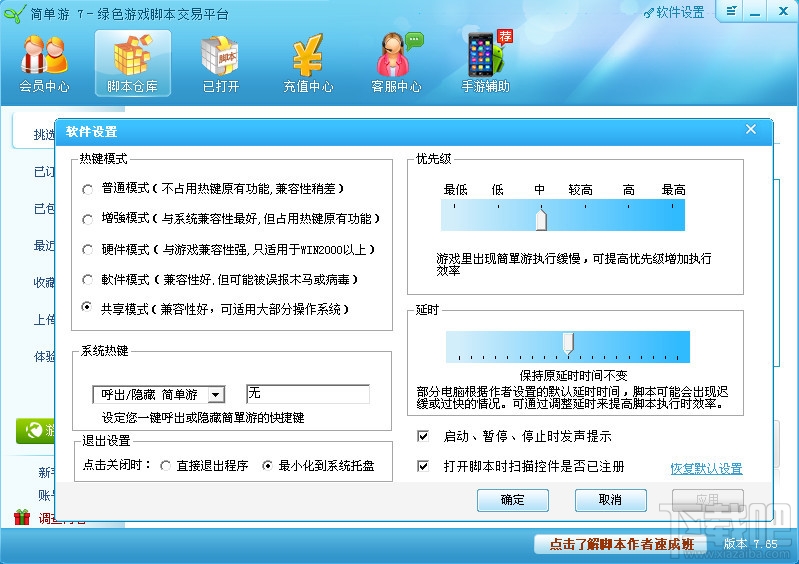799x564 pixels.
Task: Open the 客服中心 customer service icon
Action: tap(396, 64)
